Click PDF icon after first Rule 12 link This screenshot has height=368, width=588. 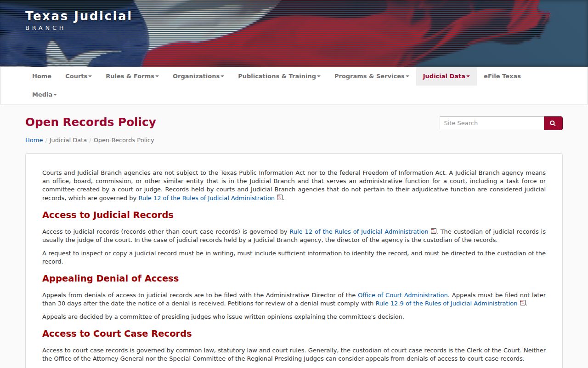tap(280, 198)
